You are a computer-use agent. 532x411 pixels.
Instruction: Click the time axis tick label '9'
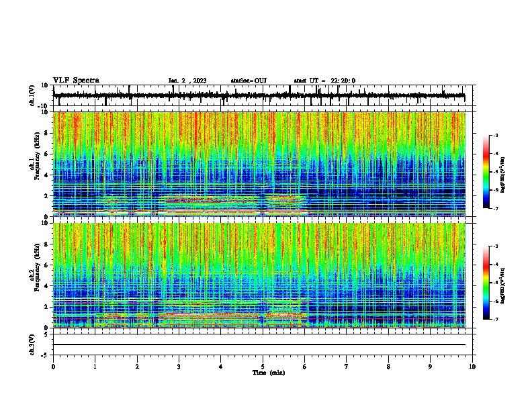pos(430,367)
